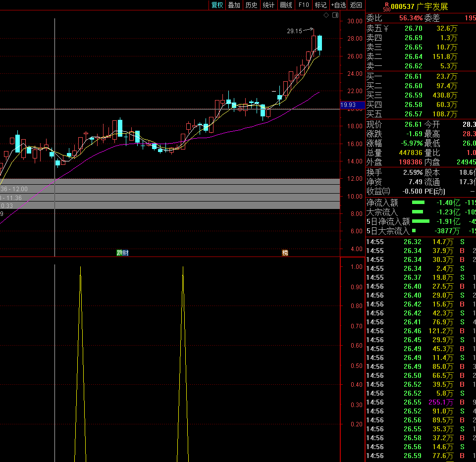Click the 换手 2.59% value
The image size is (476, 462).
click(x=413, y=173)
